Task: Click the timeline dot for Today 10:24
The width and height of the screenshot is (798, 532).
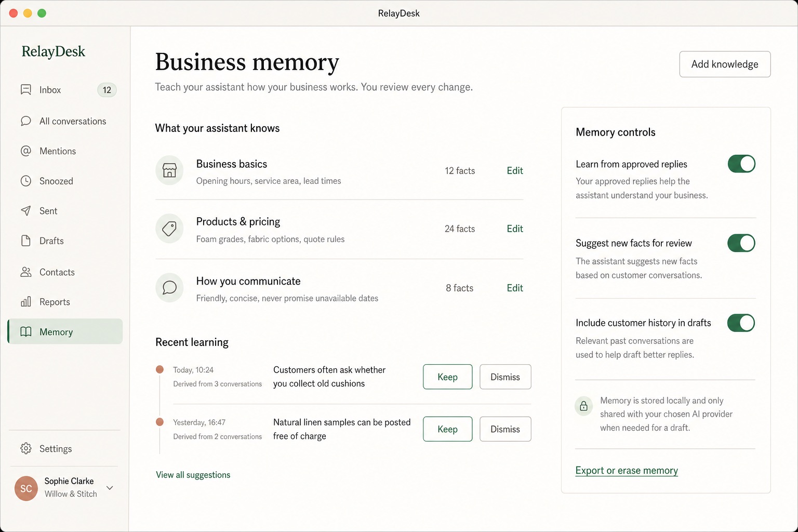Action: [x=160, y=369]
